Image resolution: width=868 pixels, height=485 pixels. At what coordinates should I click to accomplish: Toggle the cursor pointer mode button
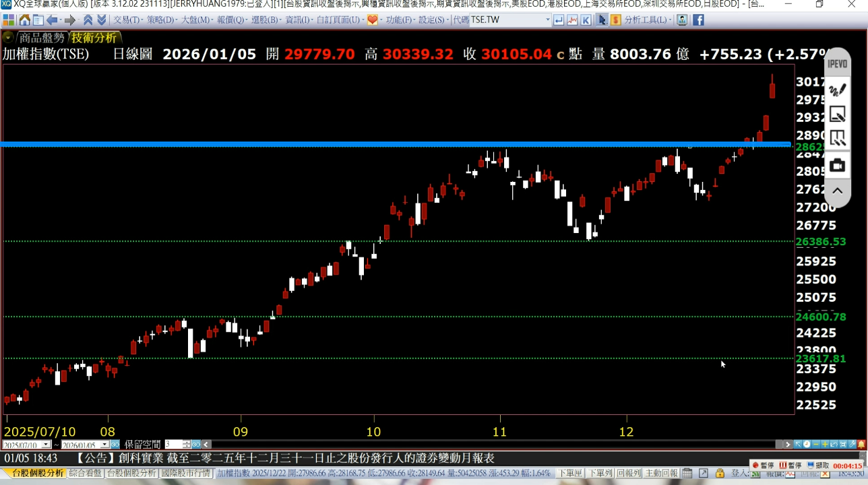[602, 20]
